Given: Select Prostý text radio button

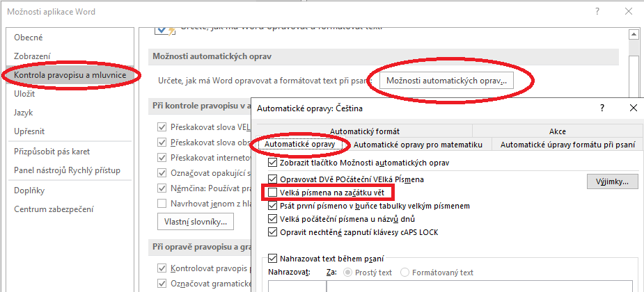Looking at the screenshot, I should coord(349,273).
